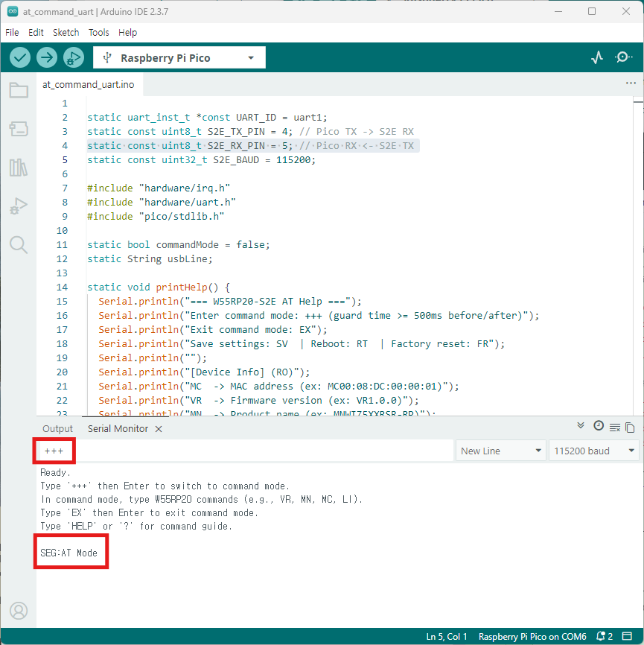This screenshot has height=645, width=644.
Task: Toggle timestamp display in Serial Monitor
Action: [598, 426]
